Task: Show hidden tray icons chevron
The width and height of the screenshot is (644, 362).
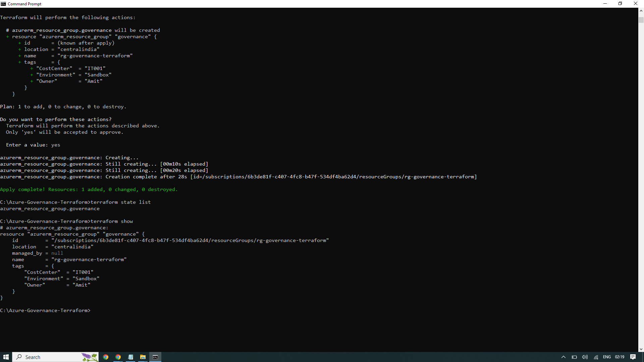Action: (x=563, y=357)
